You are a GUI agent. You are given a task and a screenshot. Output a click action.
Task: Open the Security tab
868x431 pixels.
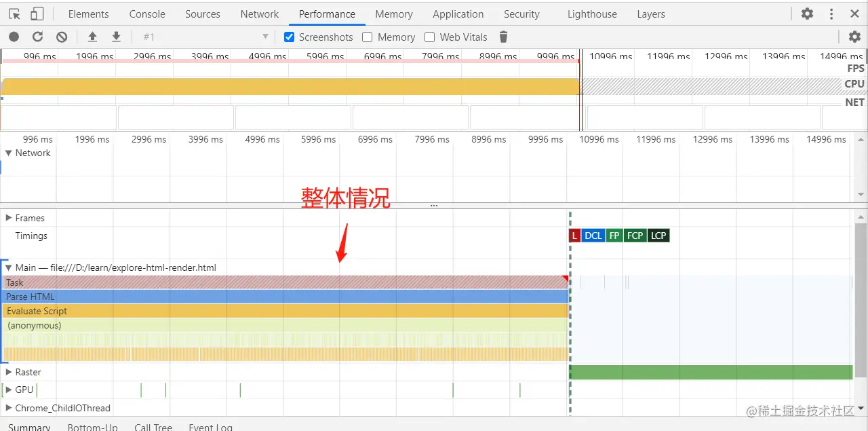521,14
